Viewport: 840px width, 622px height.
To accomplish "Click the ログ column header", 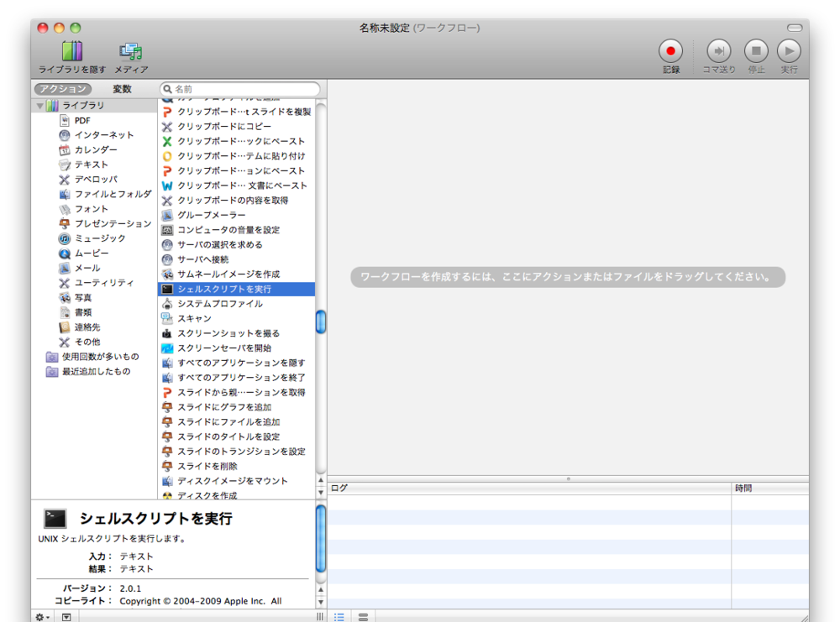I will tap(529, 489).
